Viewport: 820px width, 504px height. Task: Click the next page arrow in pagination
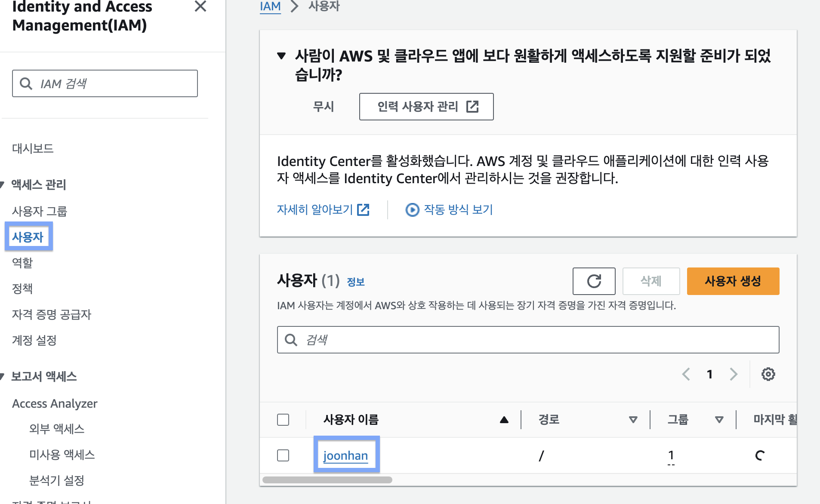[734, 374]
